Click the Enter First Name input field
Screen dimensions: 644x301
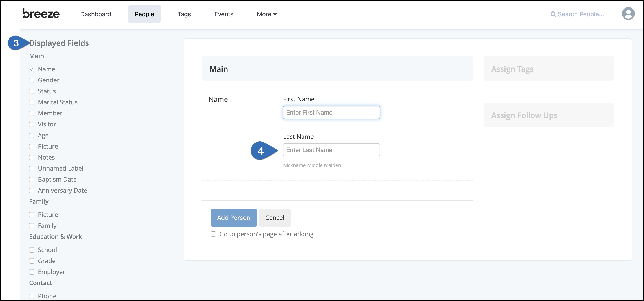pos(331,112)
